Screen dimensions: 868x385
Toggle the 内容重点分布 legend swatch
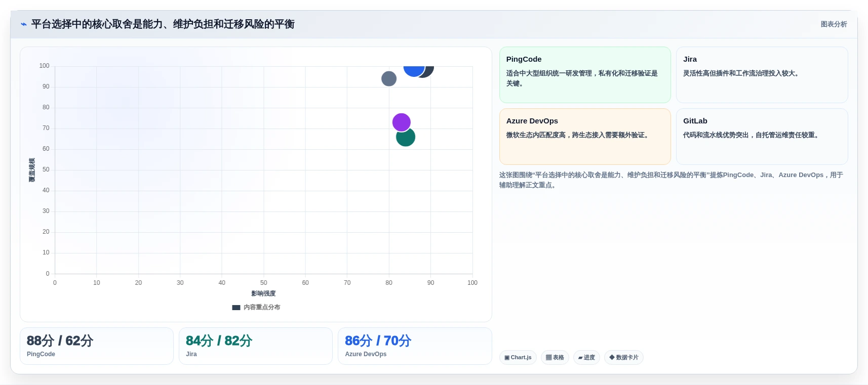click(236, 308)
